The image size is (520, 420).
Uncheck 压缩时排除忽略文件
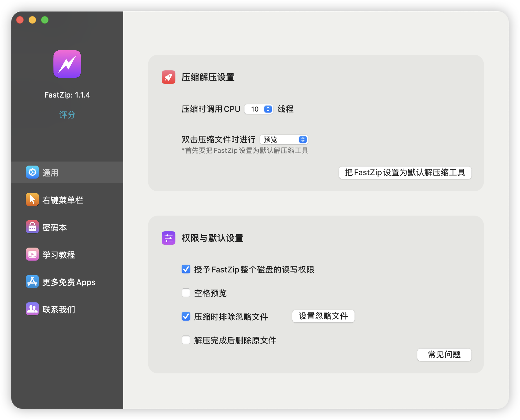(x=186, y=316)
